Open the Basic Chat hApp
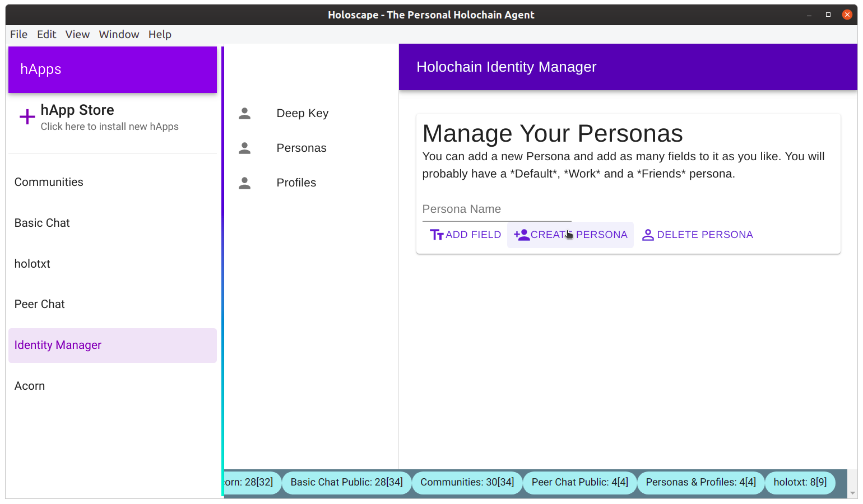 click(x=113, y=223)
